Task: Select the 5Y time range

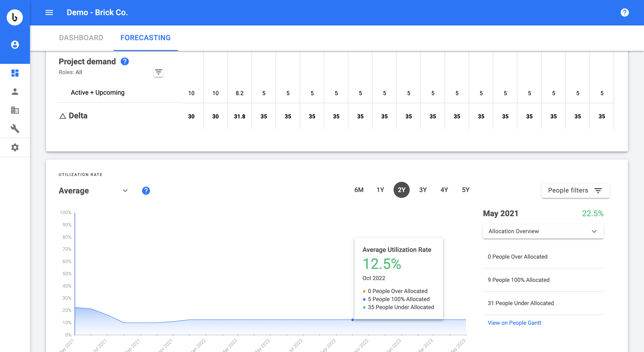Action: 465,190
